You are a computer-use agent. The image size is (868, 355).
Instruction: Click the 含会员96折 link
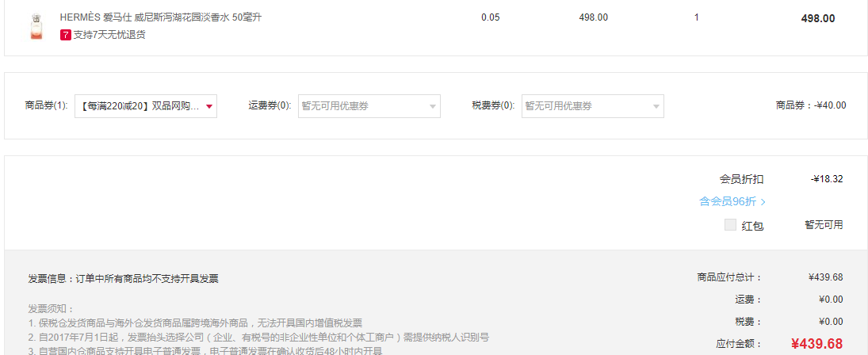(732, 202)
